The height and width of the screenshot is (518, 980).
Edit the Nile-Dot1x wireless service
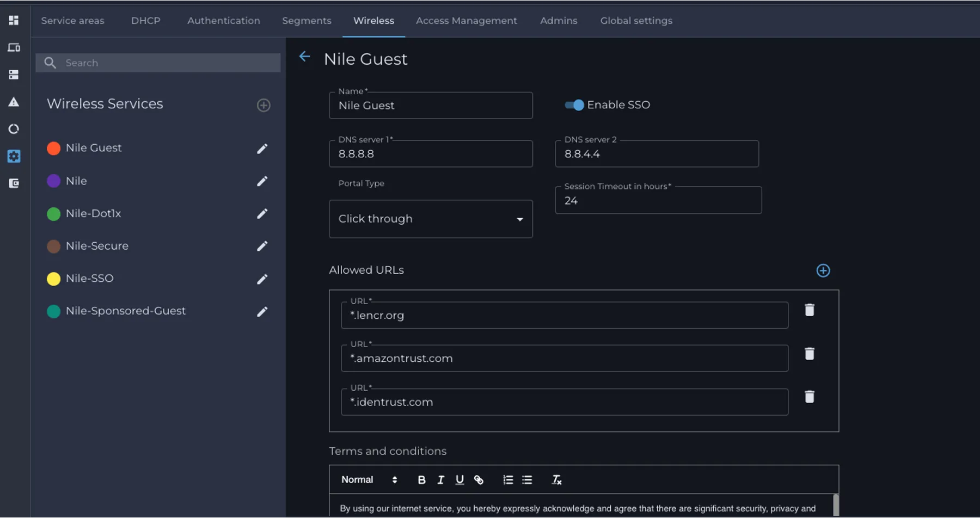[x=262, y=214]
